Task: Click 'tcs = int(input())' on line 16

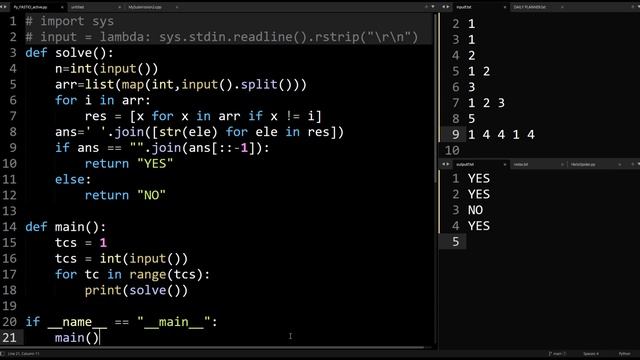Action: [x=122, y=259]
